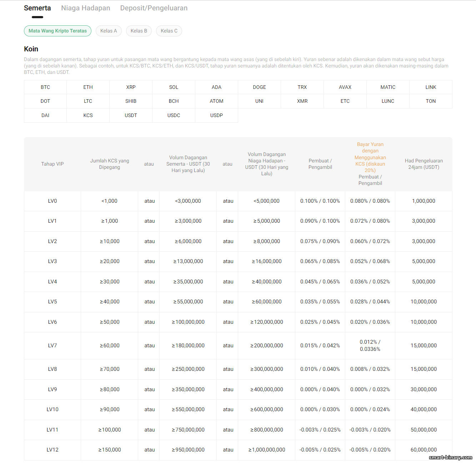
Task: Click the ATOM coin cell
Action: tap(217, 101)
